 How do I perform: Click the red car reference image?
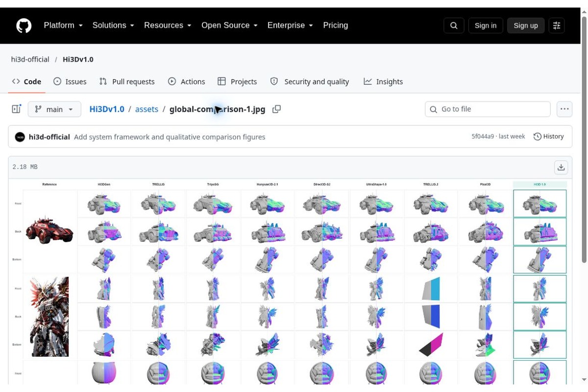[x=49, y=230]
